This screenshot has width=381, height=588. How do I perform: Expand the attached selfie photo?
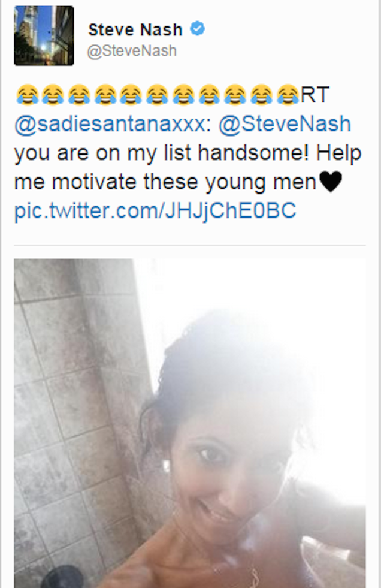[x=190, y=423]
